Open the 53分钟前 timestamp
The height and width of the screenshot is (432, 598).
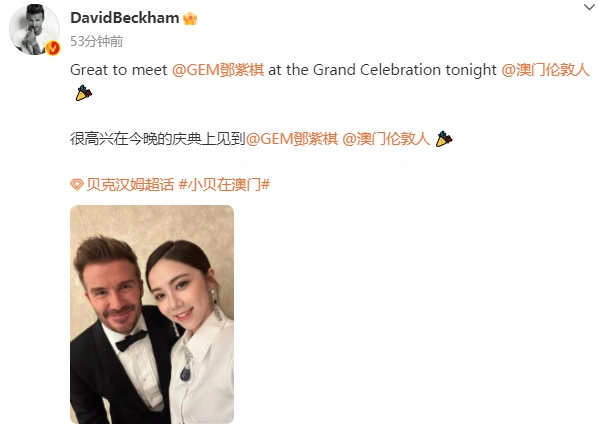coord(96,41)
